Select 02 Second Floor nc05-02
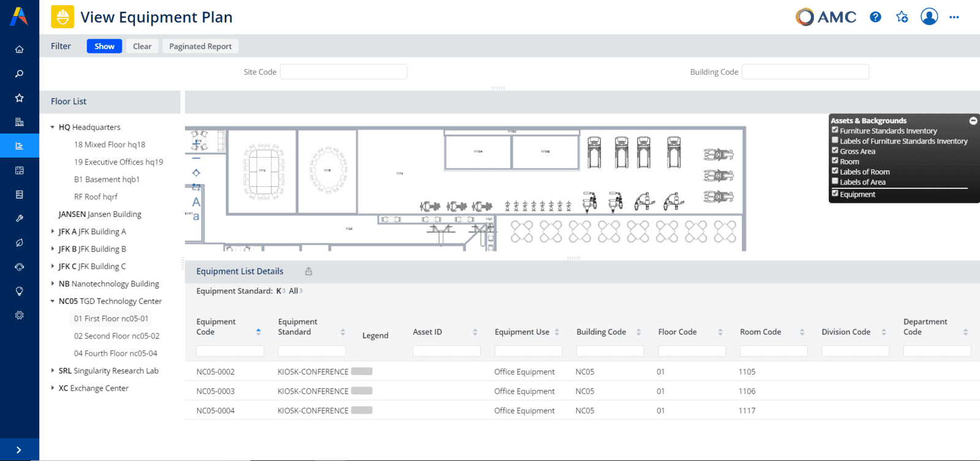The height and width of the screenshot is (461, 980). 116,336
